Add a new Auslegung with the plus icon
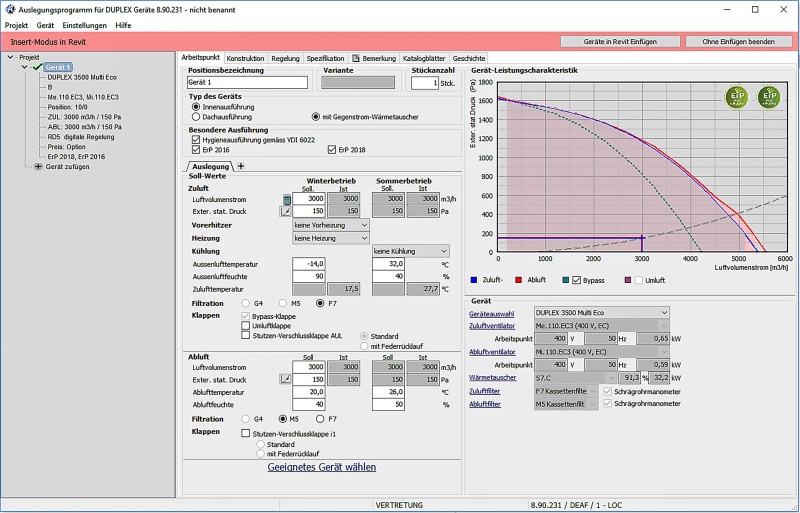 (x=241, y=166)
